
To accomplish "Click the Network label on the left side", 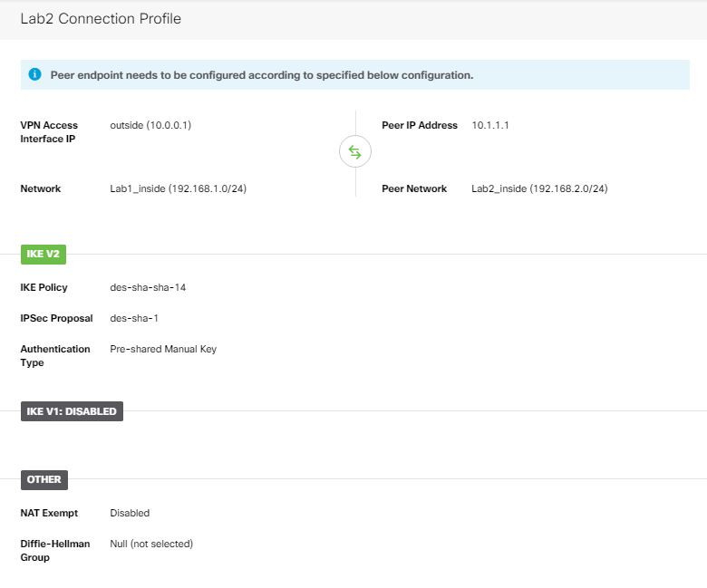I will pyautogui.click(x=41, y=188).
